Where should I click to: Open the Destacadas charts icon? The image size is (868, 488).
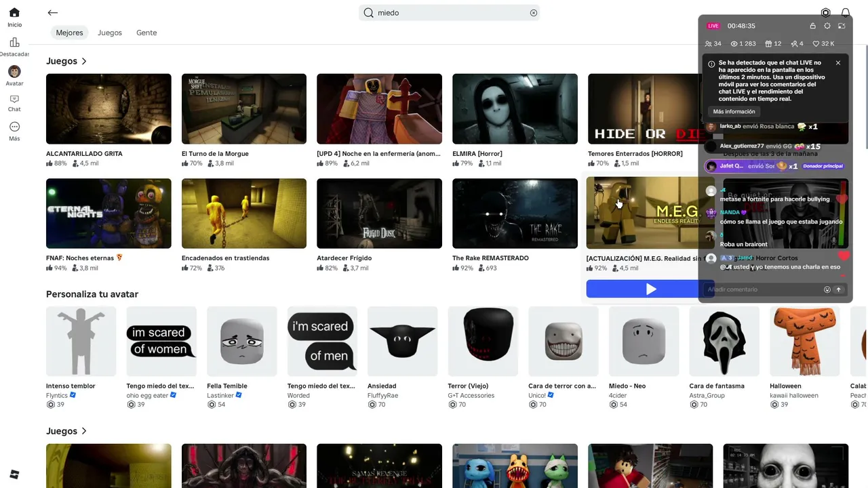click(14, 42)
